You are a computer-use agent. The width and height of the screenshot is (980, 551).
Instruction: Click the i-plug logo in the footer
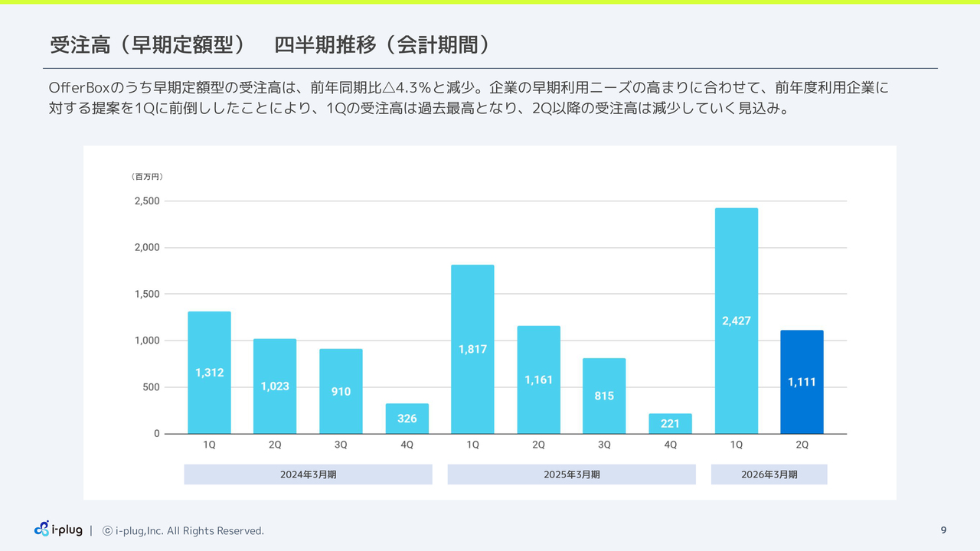(58, 530)
